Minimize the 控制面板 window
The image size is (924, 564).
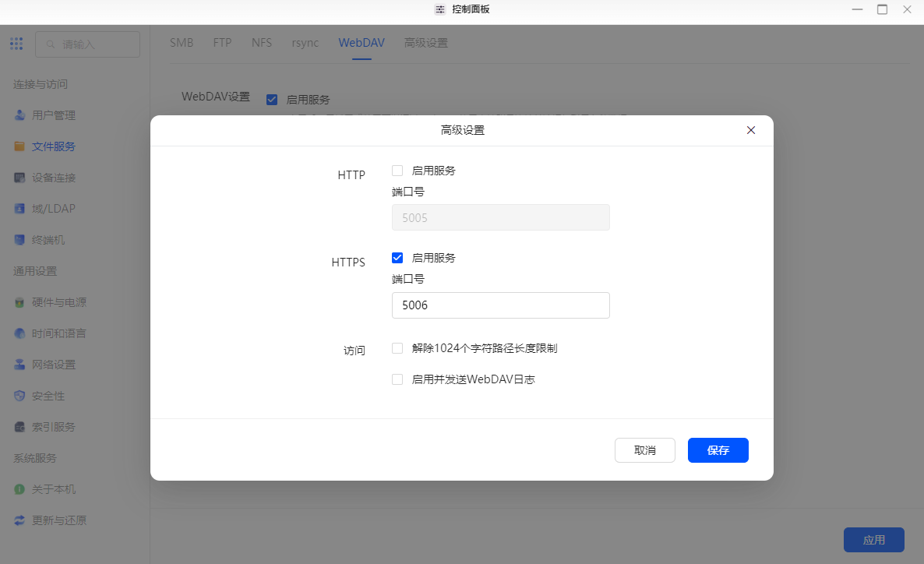point(858,9)
